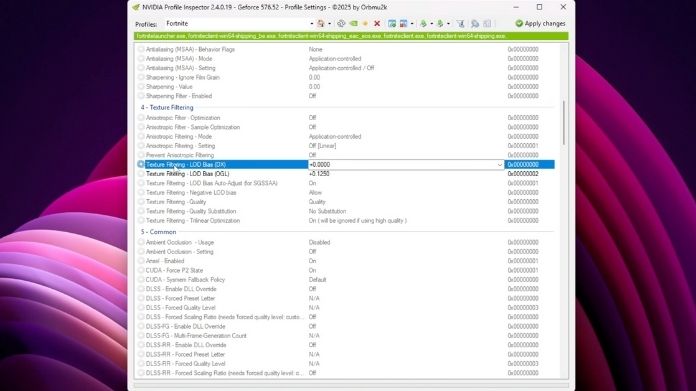
Task: Select Texture Filtering - Negative LOD bias row
Action: point(346,193)
